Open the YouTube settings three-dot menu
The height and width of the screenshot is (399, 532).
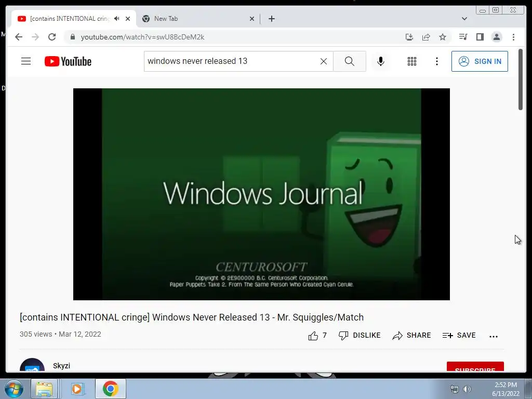pos(436,61)
